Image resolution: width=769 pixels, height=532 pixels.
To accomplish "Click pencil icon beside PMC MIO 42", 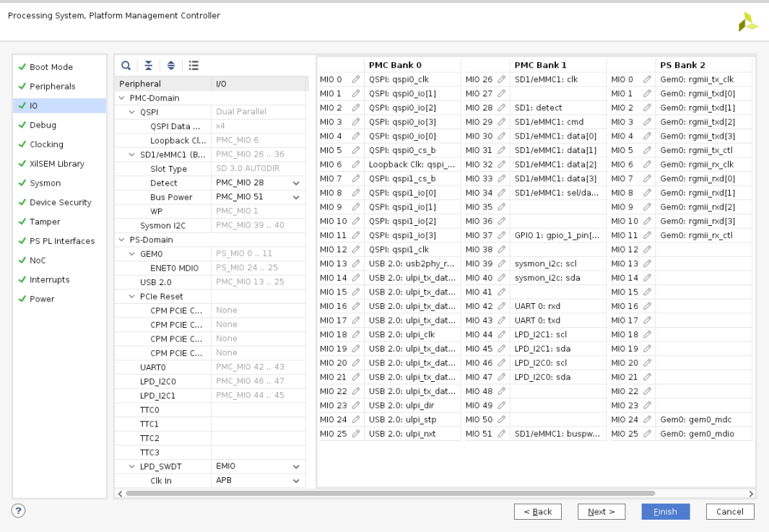I will point(501,306).
